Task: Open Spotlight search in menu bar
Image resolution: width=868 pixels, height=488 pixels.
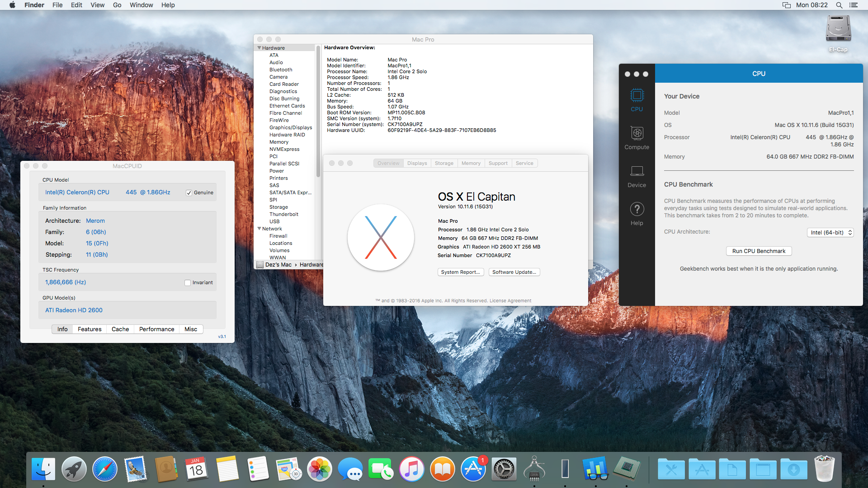Action: click(839, 5)
